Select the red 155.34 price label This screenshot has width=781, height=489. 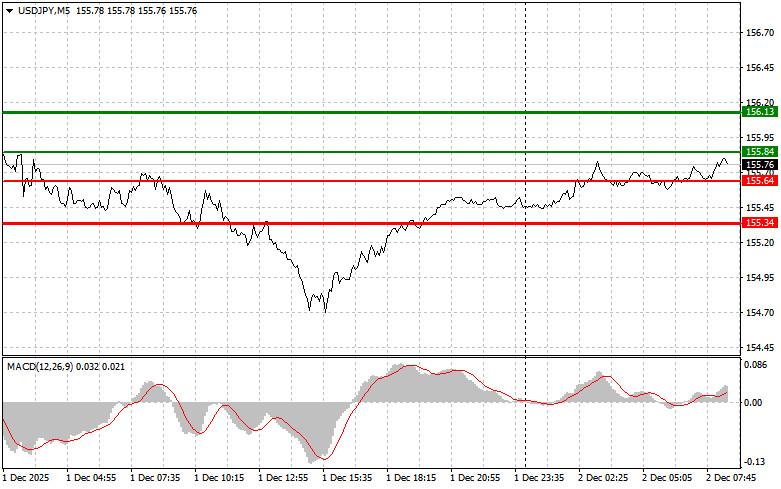click(760, 223)
